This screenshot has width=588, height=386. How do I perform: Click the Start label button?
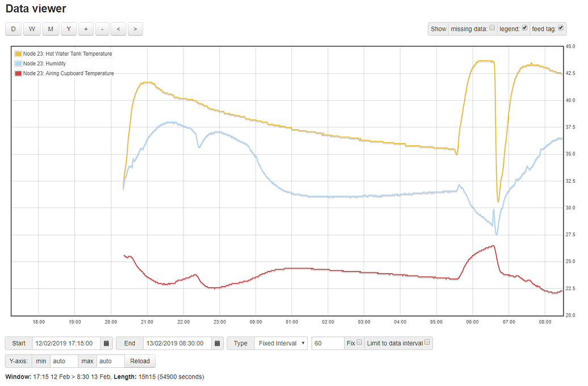pyautogui.click(x=19, y=343)
